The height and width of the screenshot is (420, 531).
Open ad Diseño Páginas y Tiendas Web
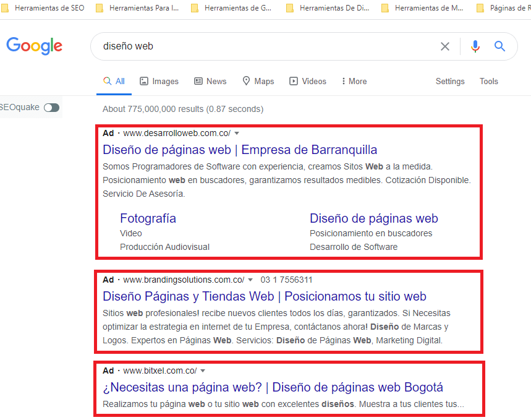tap(265, 296)
